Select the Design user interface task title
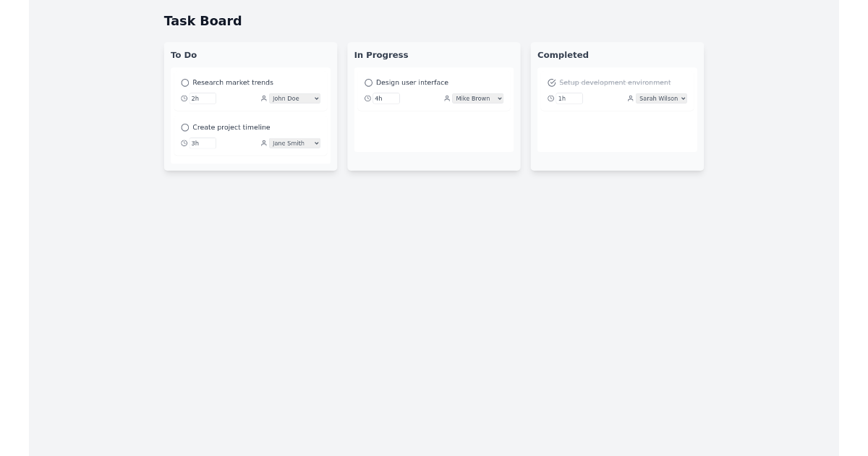Image resolution: width=868 pixels, height=456 pixels. tap(412, 83)
